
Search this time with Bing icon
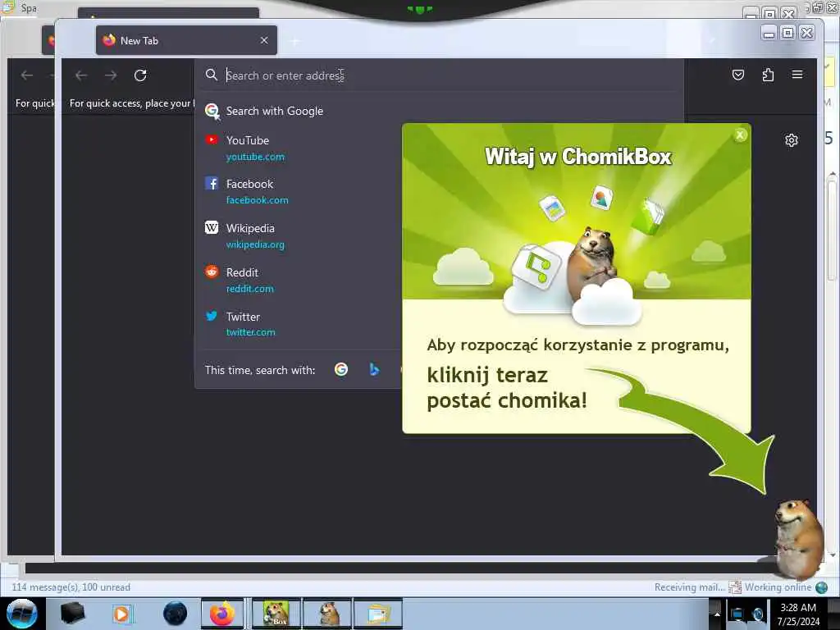374,370
